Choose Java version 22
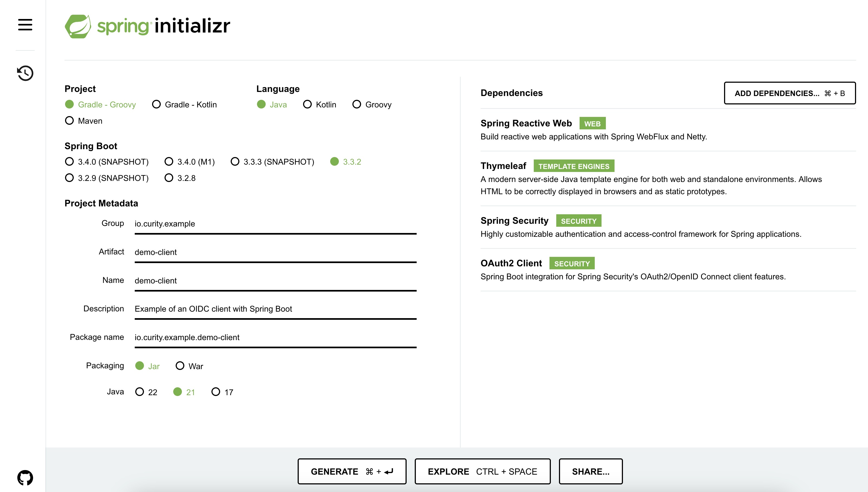868x492 pixels. [140, 392]
